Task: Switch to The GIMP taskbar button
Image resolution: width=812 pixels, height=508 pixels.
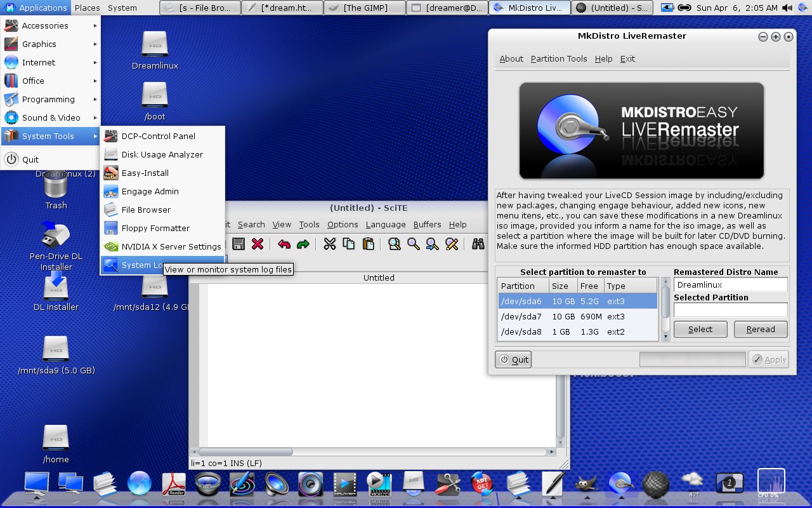Action: point(365,8)
